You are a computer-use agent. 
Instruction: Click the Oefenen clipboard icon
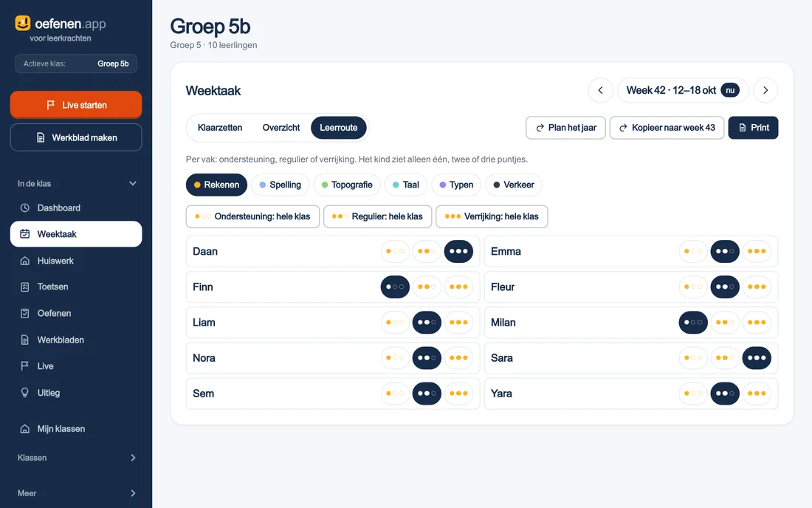pos(24,313)
